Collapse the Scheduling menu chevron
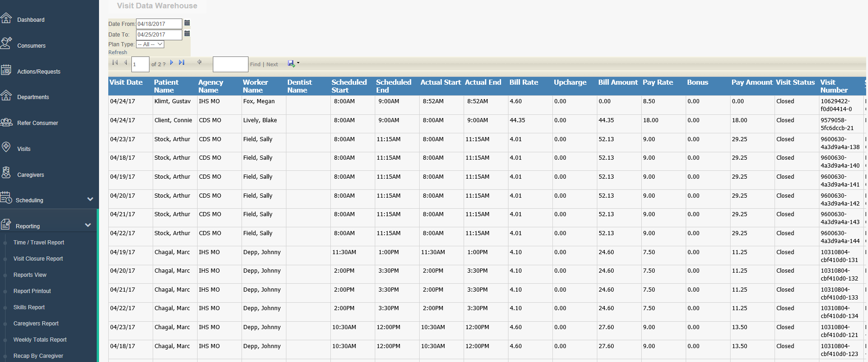868x362 pixels. click(90, 199)
